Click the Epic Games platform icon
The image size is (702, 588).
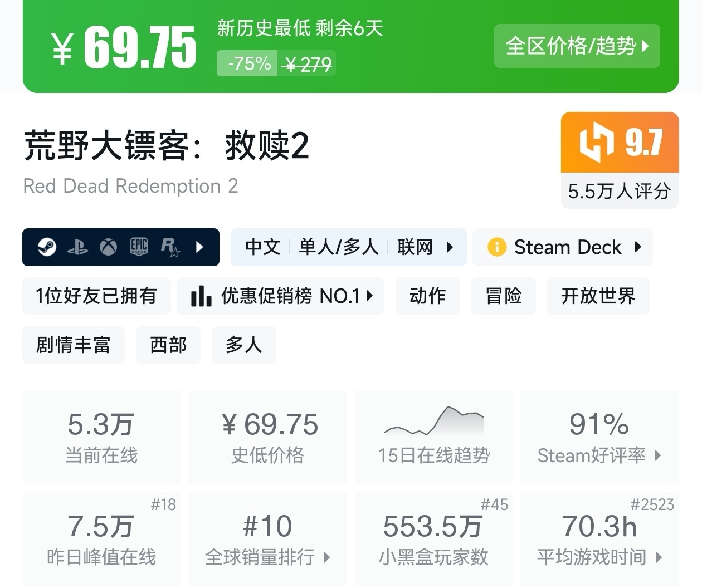point(139,247)
